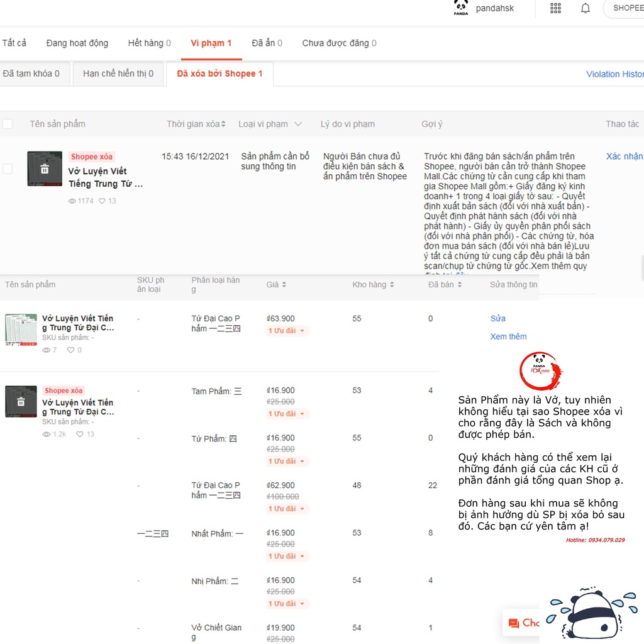
Task: Expand 1 Ưu đãi for Tam Phẩm variant
Action: pyautogui.click(x=287, y=414)
